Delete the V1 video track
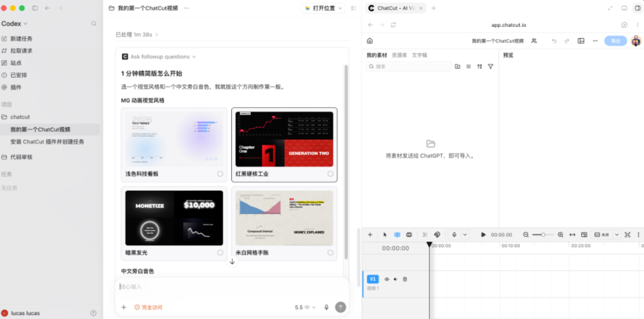 [x=405, y=279]
